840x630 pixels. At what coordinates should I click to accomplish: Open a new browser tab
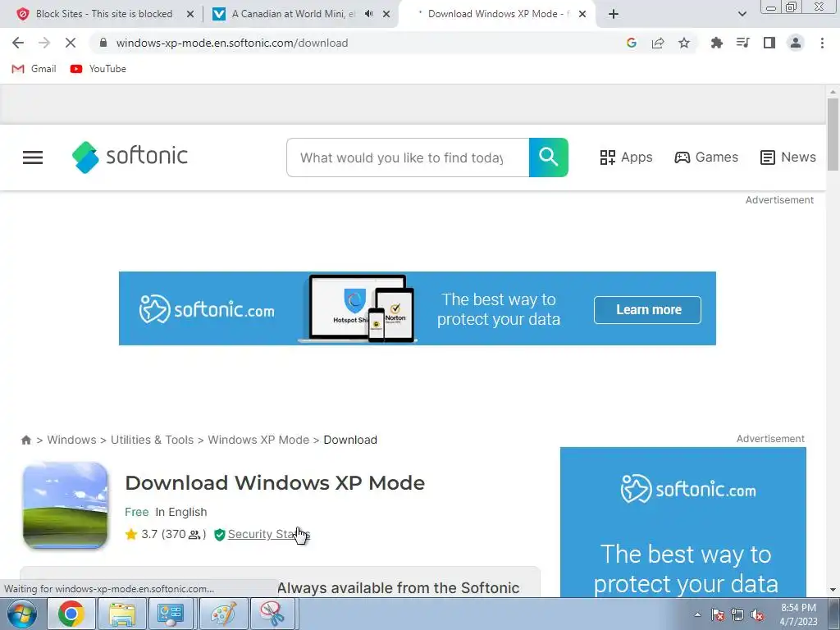(614, 14)
